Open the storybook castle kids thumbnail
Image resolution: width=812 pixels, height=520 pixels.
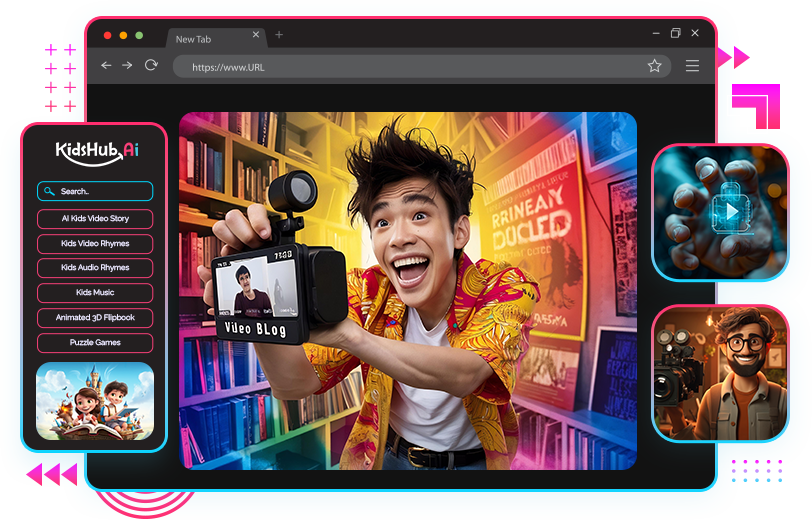pyautogui.click(x=95, y=401)
